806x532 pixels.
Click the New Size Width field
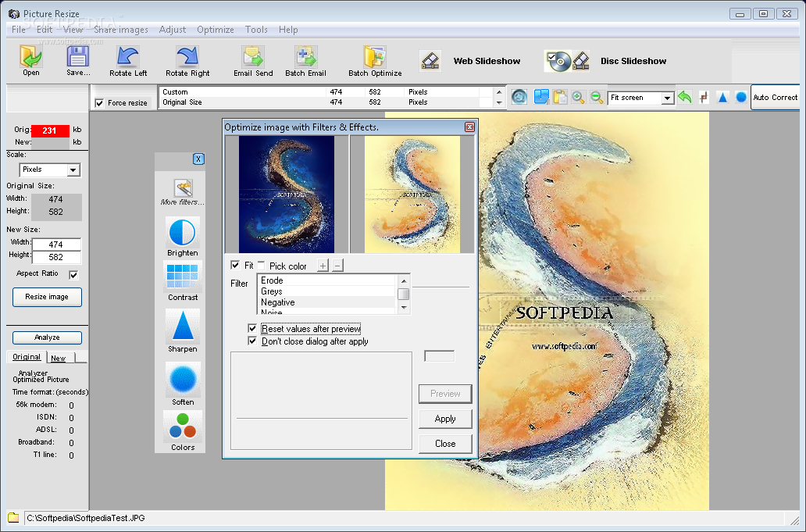tap(56, 245)
